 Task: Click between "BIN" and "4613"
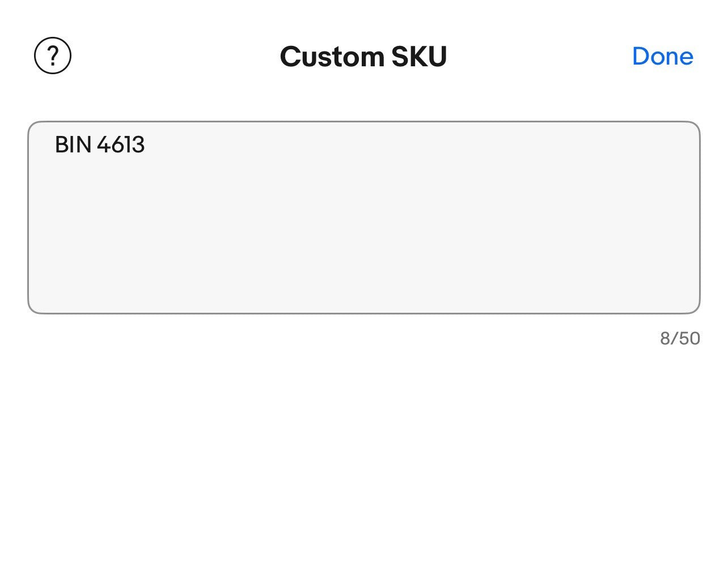pos(94,145)
